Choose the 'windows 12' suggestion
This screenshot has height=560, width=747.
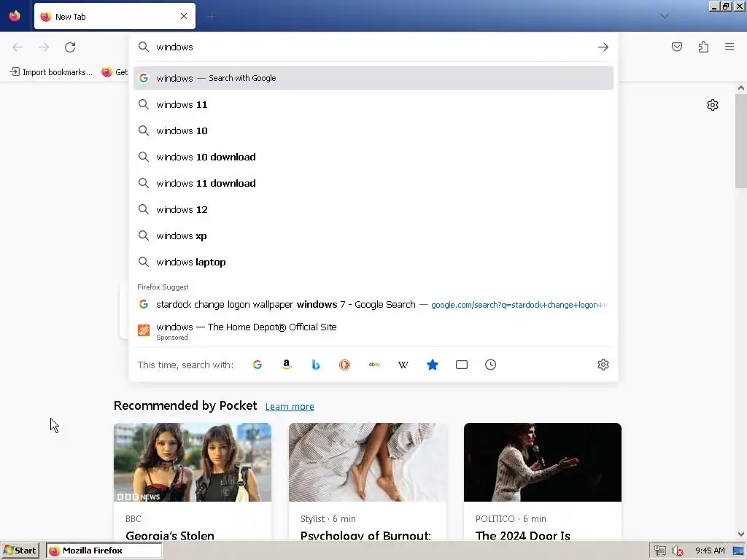pos(373,209)
